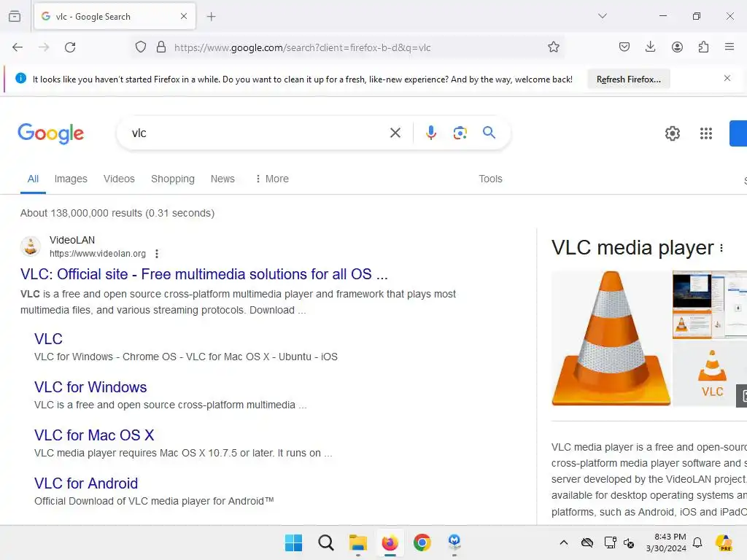Open Google apps grid
The width and height of the screenshot is (747, 560).
[706, 133]
